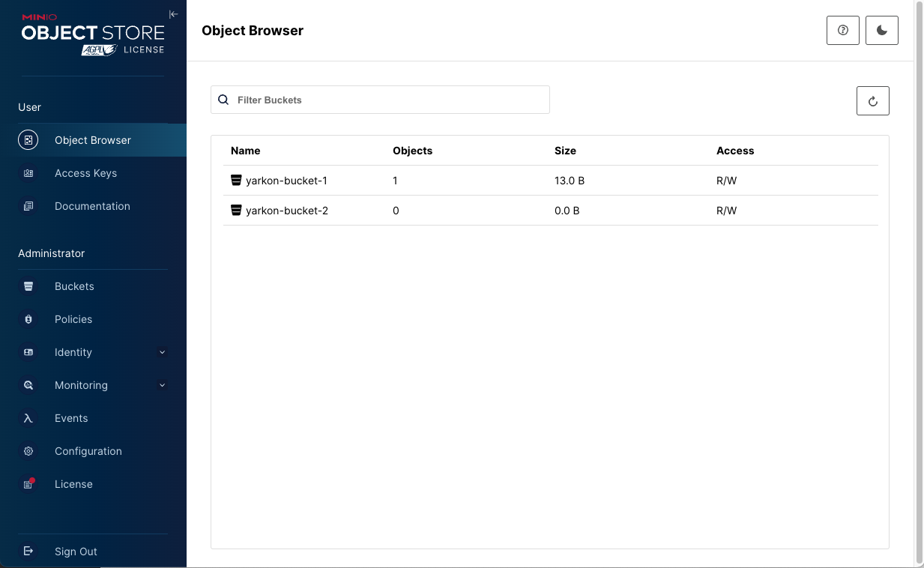Go to Buckets administrator page
Viewport: 924px width, 568px height.
point(74,286)
